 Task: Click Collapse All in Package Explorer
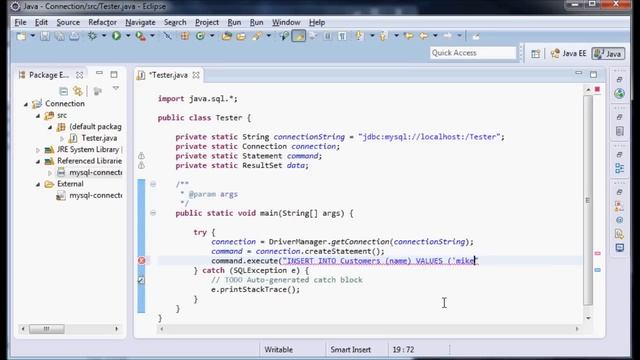click(x=63, y=91)
